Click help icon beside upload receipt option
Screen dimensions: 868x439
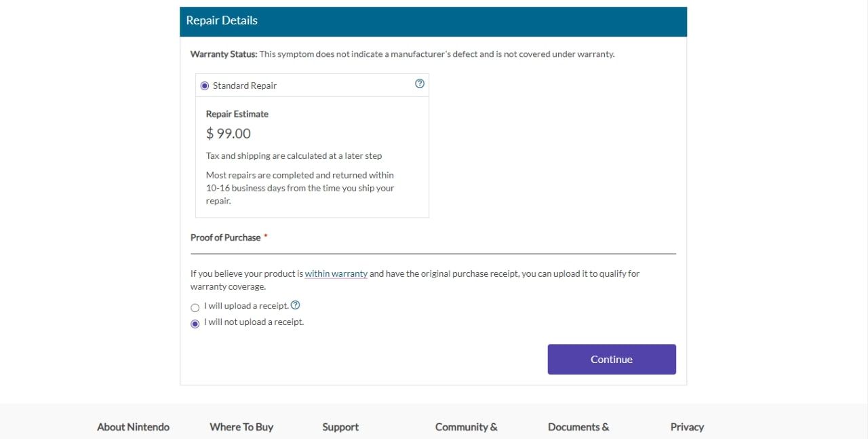(295, 305)
